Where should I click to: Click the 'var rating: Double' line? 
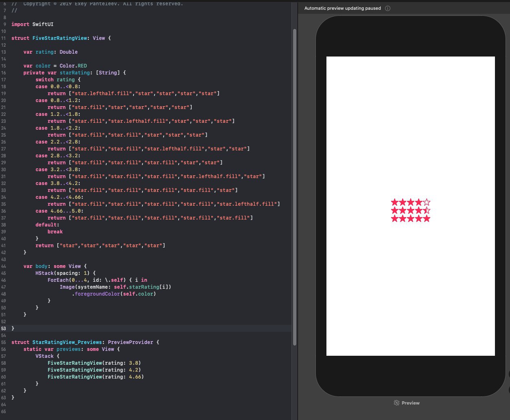click(x=50, y=52)
